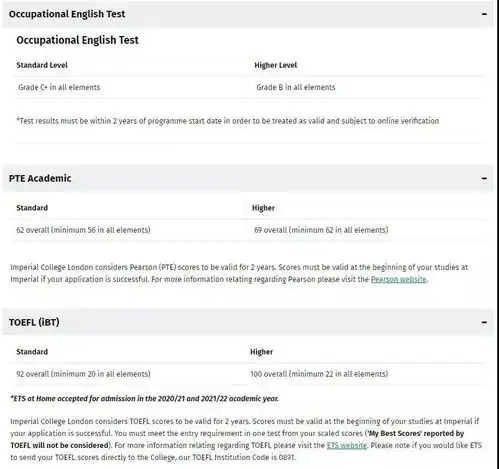The width and height of the screenshot is (499, 469).
Task: Click the Occupational English Test sub-heading
Action: pyautogui.click(x=77, y=40)
